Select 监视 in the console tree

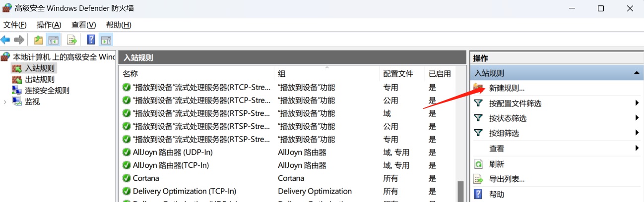[x=32, y=101]
